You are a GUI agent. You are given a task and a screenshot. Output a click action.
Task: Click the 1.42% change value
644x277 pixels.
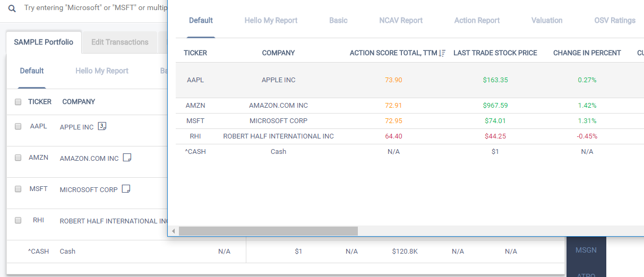pos(587,106)
